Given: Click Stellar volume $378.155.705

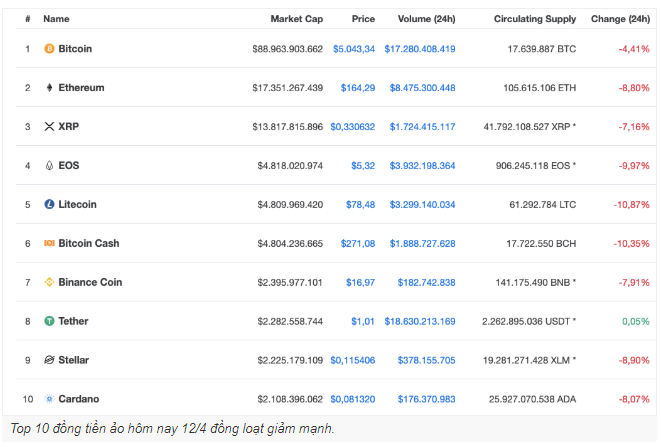Looking at the screenshot, I should tap(426, 360).
